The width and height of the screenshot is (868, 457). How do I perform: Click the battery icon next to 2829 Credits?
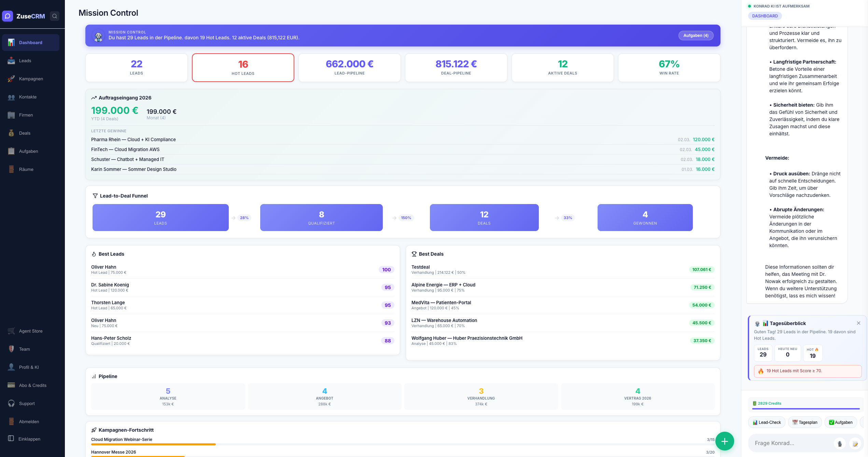[x=755, y=403]
